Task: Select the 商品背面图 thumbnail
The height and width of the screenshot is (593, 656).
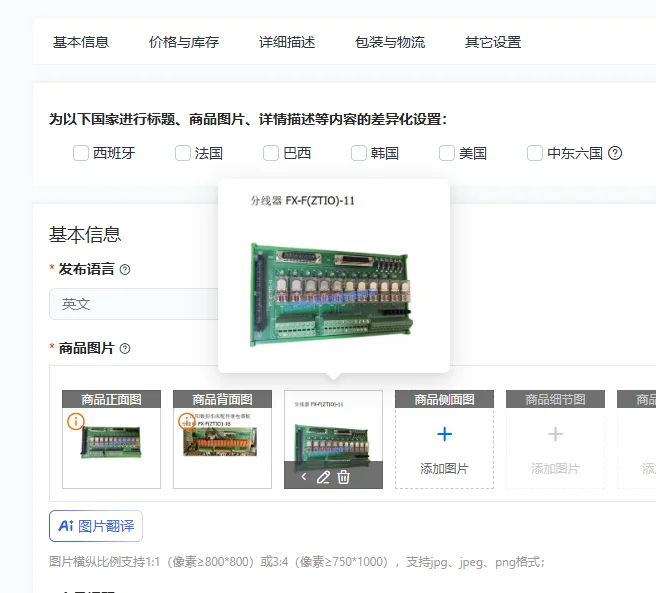Action: [x=222, y=439]
